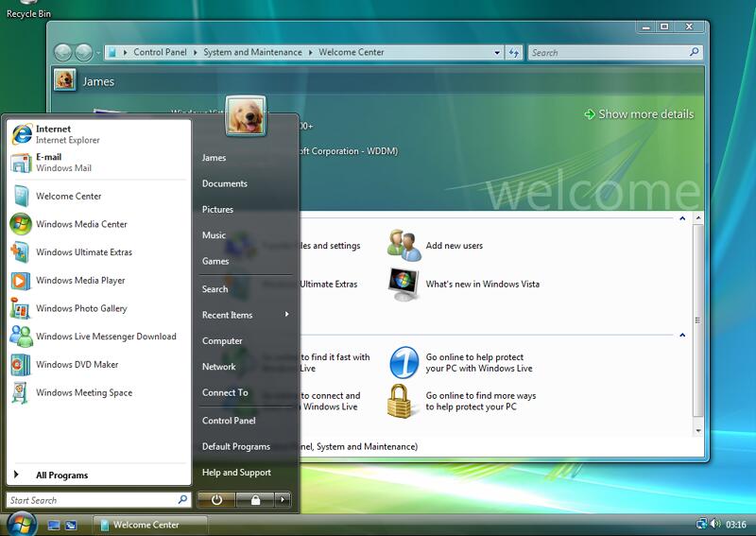The width and height of the screenshot is (756, 536).
Task: Open address bar history dropdown arrow
Action: (497, 53)
